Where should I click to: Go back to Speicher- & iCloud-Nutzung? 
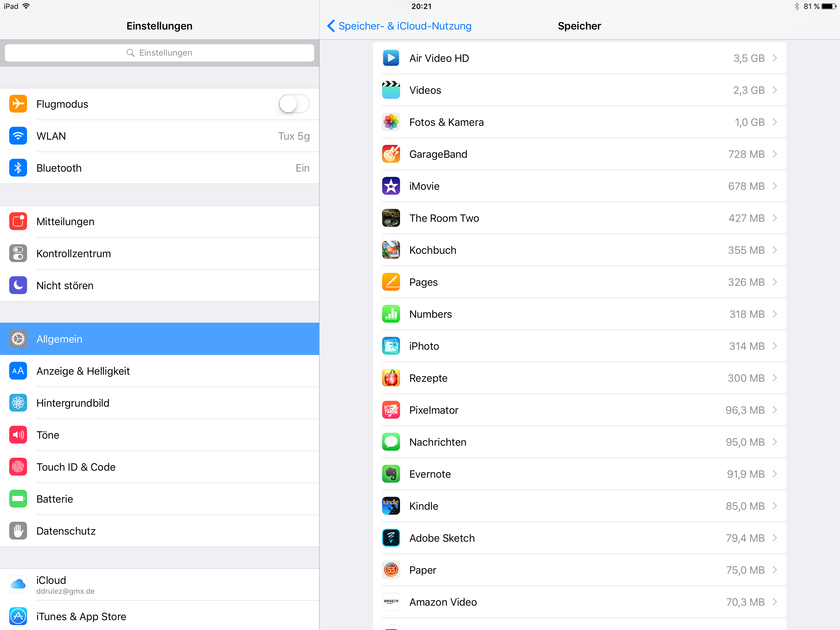pos(399,26)
